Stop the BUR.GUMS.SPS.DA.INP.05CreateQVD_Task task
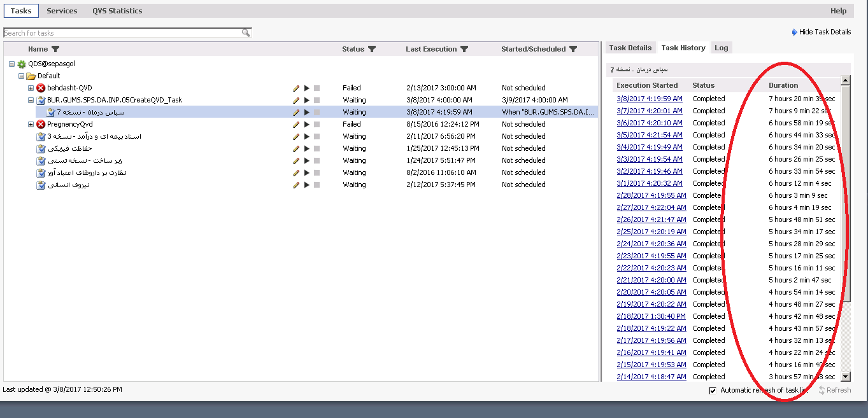 pos(317,101)
